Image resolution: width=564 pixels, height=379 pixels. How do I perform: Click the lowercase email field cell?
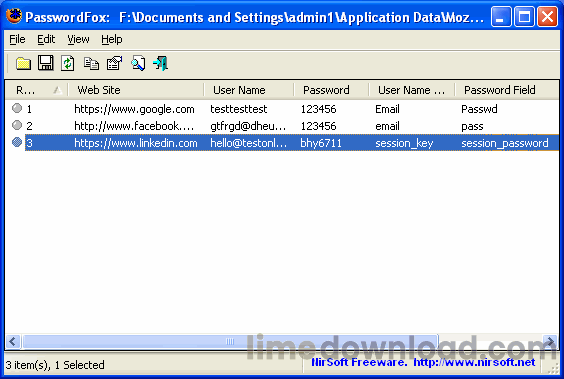click(x=387, y=126)
